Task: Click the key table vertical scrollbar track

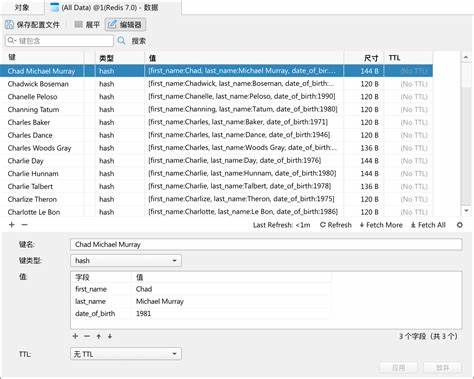Action: [x=466, y=134]
